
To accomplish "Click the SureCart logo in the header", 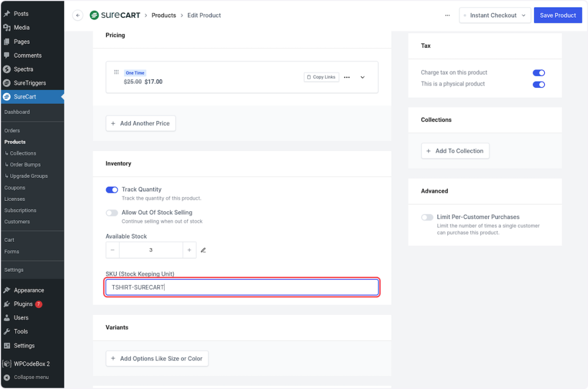I will click(115, 16).
